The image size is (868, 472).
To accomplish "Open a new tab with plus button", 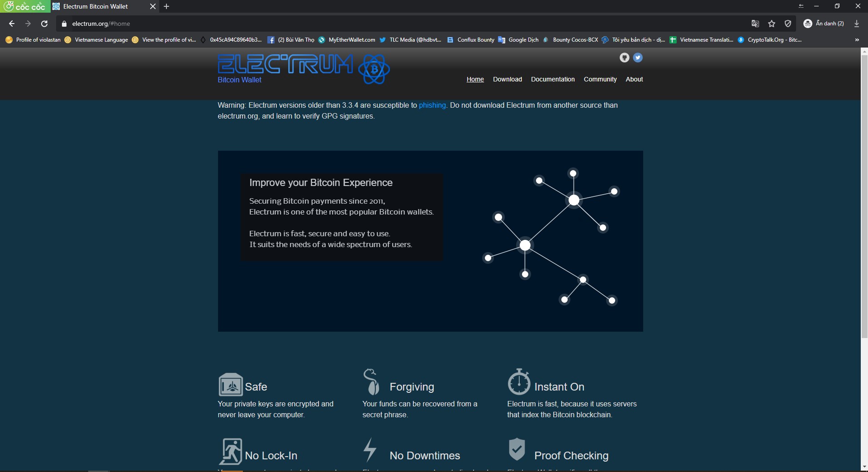I will point(166,6).
